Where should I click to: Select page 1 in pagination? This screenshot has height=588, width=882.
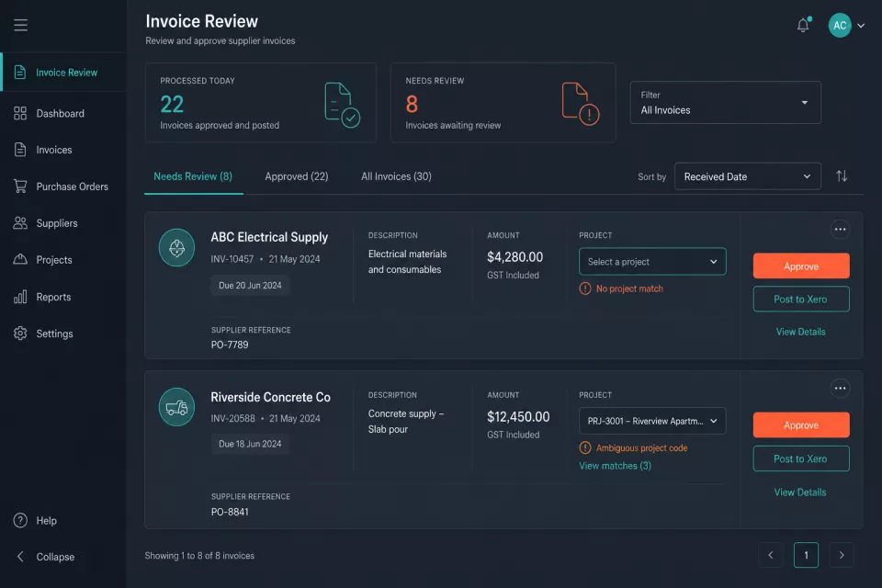[x=806, y=555]
